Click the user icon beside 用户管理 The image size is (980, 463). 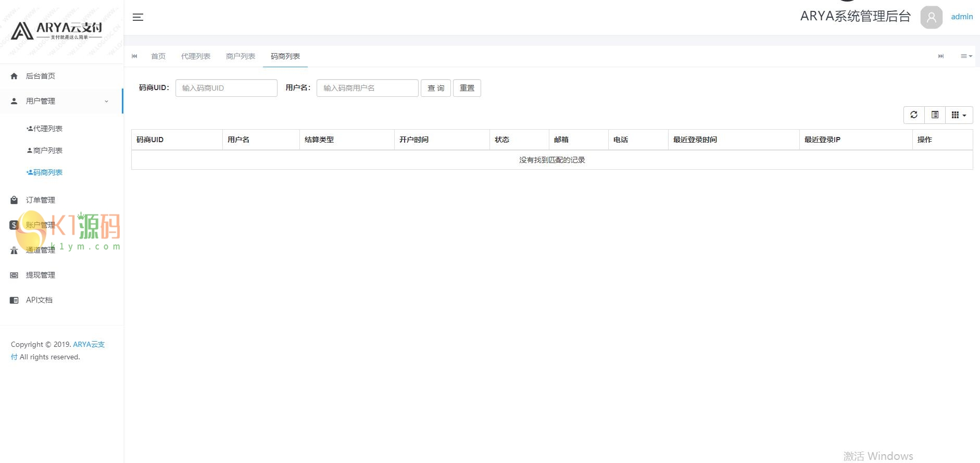point(14,101)
